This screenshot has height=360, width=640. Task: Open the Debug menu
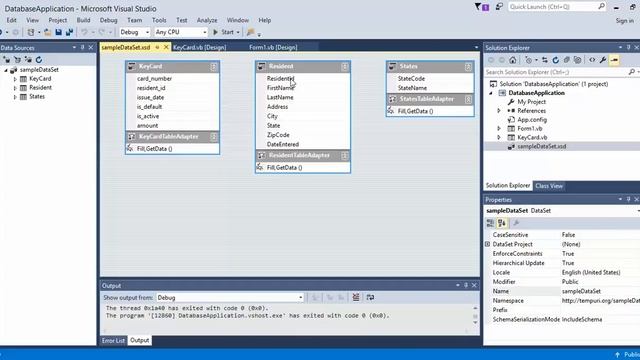[109, 20]
